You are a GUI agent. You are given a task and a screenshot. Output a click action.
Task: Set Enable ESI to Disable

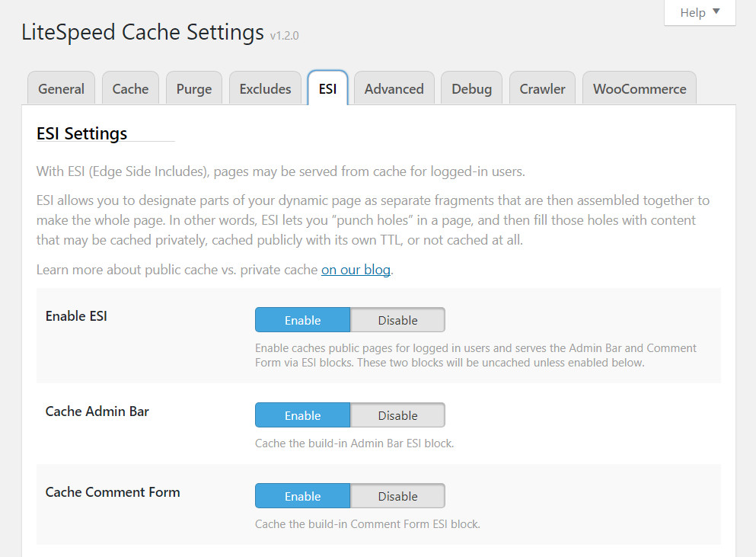pyautogui.click(x=397, y=319)
